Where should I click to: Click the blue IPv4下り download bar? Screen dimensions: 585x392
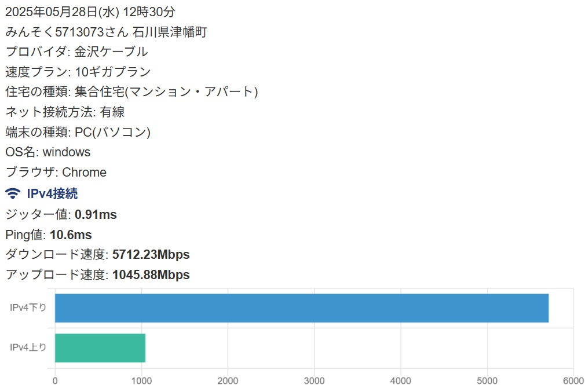[301, 308]
